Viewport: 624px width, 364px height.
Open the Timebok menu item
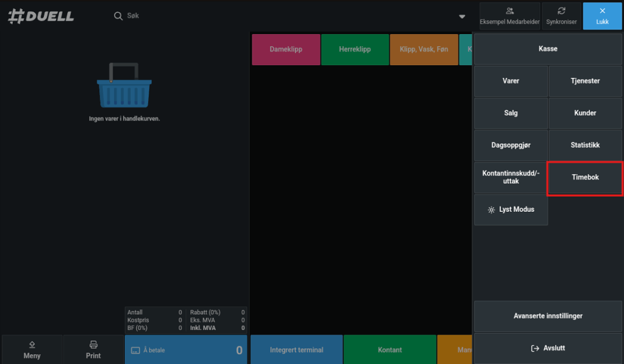[x=585, y=178]
